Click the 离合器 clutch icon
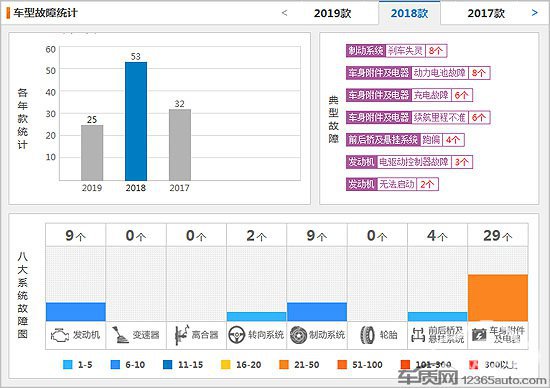The image size is (550, 388). [181, 335]
